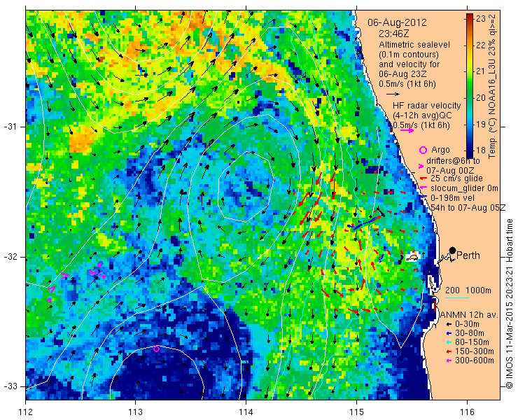The image size is (518, 420).
Task: Click the longitude axis label '113'
Action: pos(135,412)
